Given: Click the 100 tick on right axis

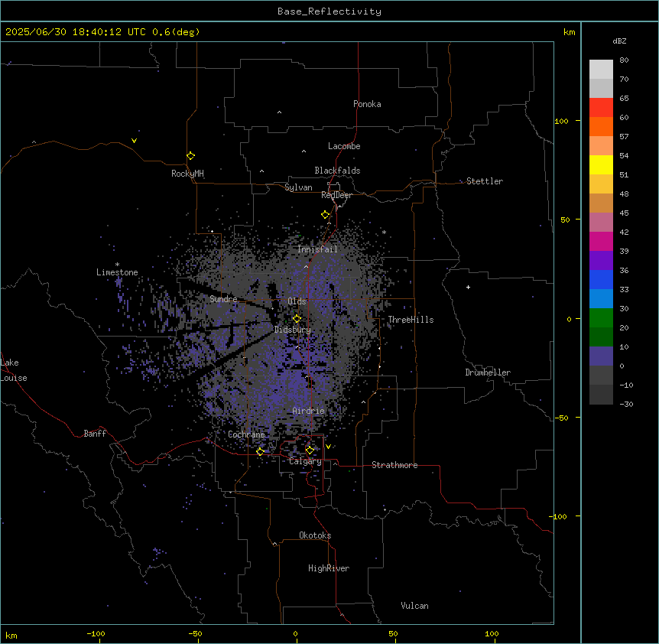Looking at the screenshot, I should [x=561, y=121].
